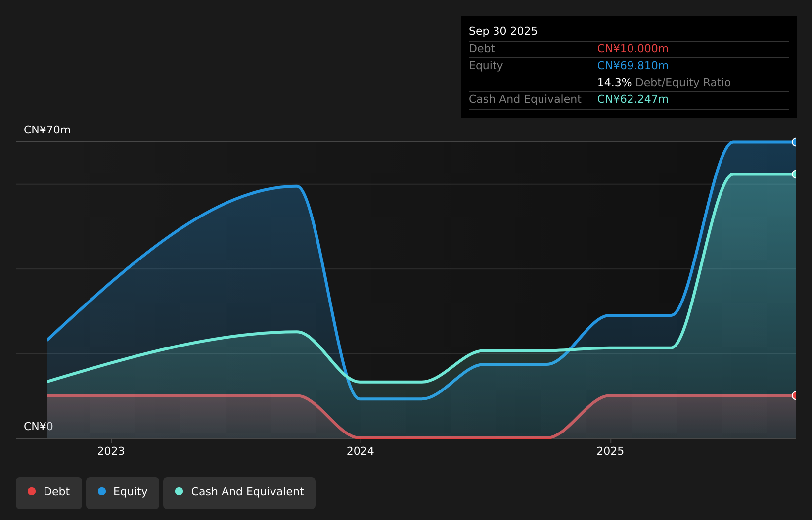The height and width of the screenshot is (520, 812).
Task: Select the teal Cash endpoint marker
Action: 795,174
